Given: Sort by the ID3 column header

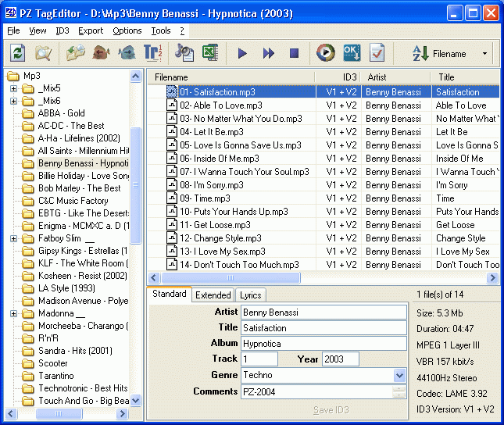Looking at the screenshot, I should [338, 77].
